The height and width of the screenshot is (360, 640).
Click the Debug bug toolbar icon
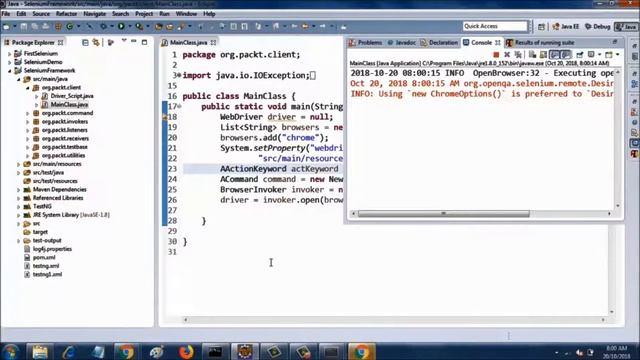104,27
